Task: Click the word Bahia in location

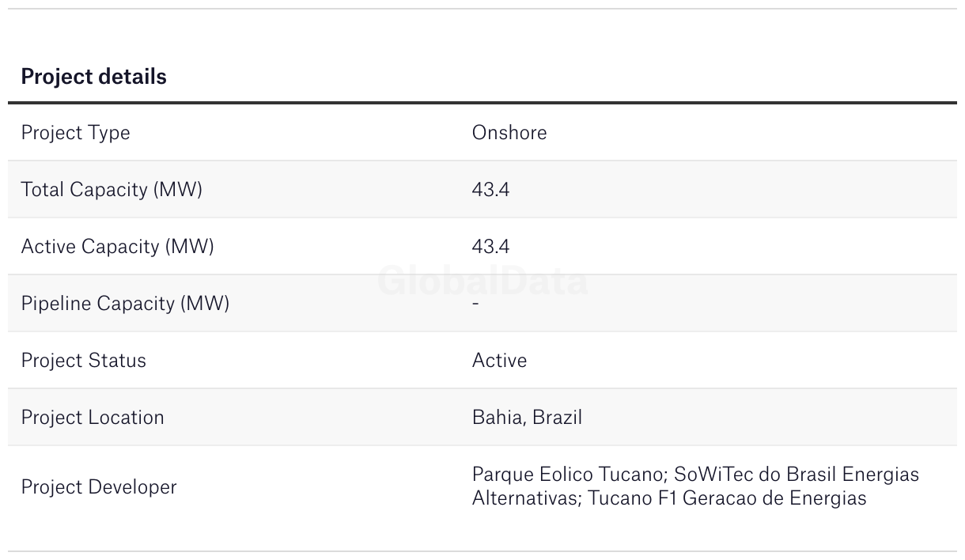Action: coord(498,418)
